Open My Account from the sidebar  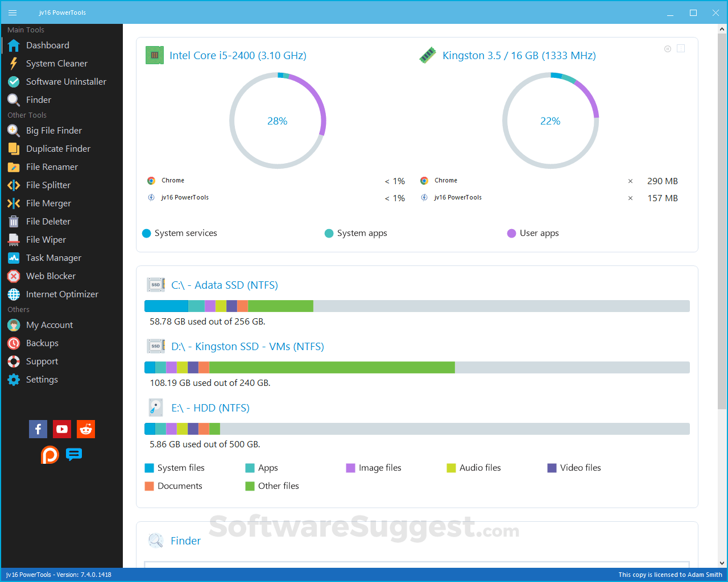click(x=61, y=325)
